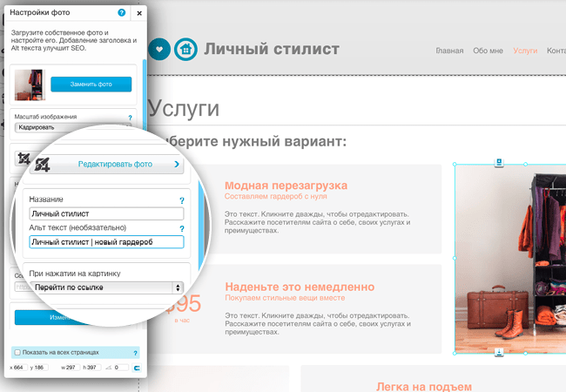Screen dimensions: 566x392
Task: Click the Услуги page heading
Action: pyautogui.click(x=184, y=108)
